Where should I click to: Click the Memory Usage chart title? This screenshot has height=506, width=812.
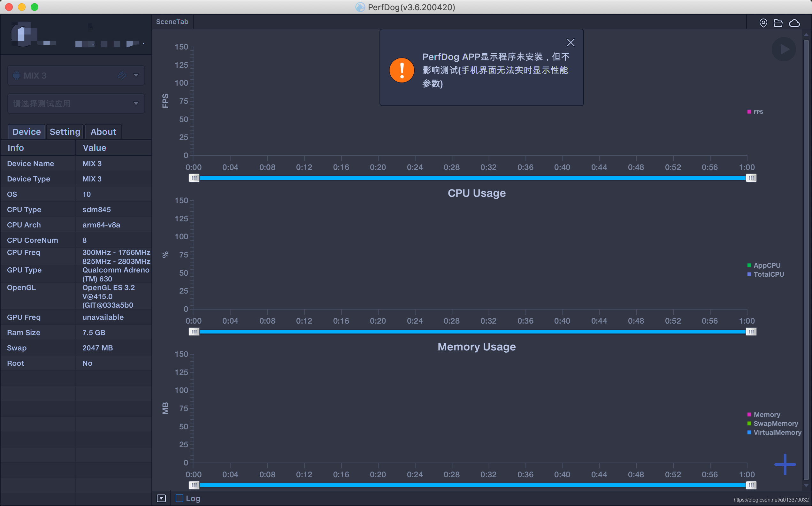[476, 347]
